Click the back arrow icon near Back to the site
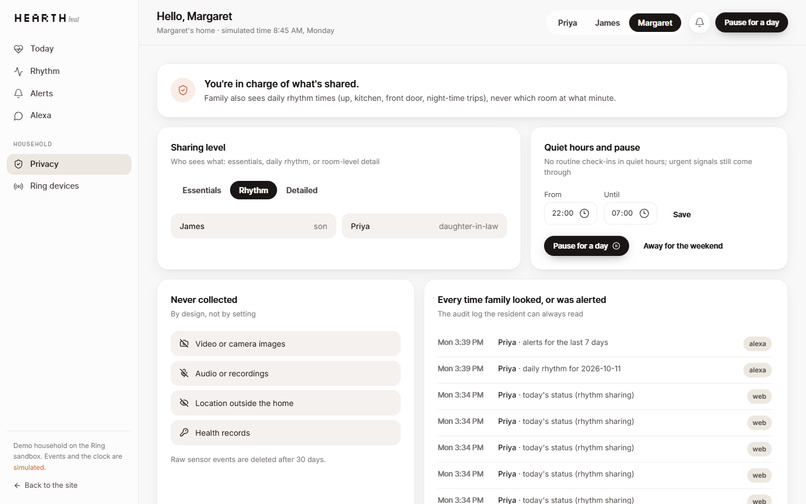This screenshot has height=504, width=806. (x=17, y=485)
